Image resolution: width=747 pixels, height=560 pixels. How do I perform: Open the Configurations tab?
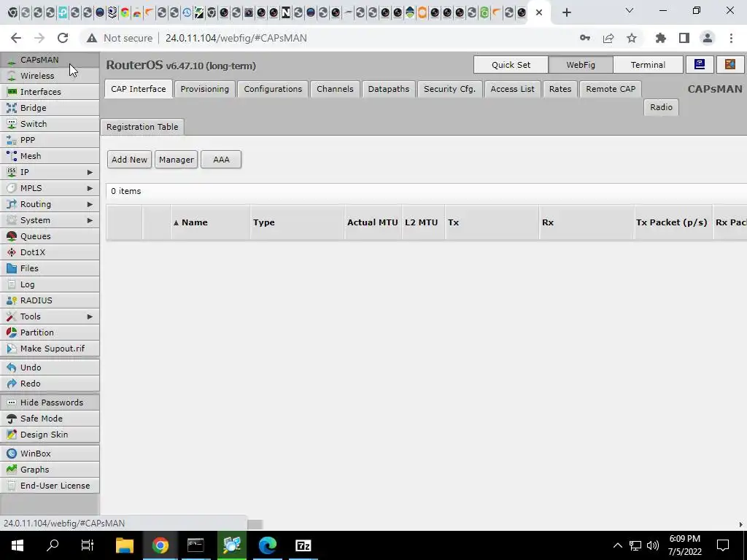[x=273, y=89]
